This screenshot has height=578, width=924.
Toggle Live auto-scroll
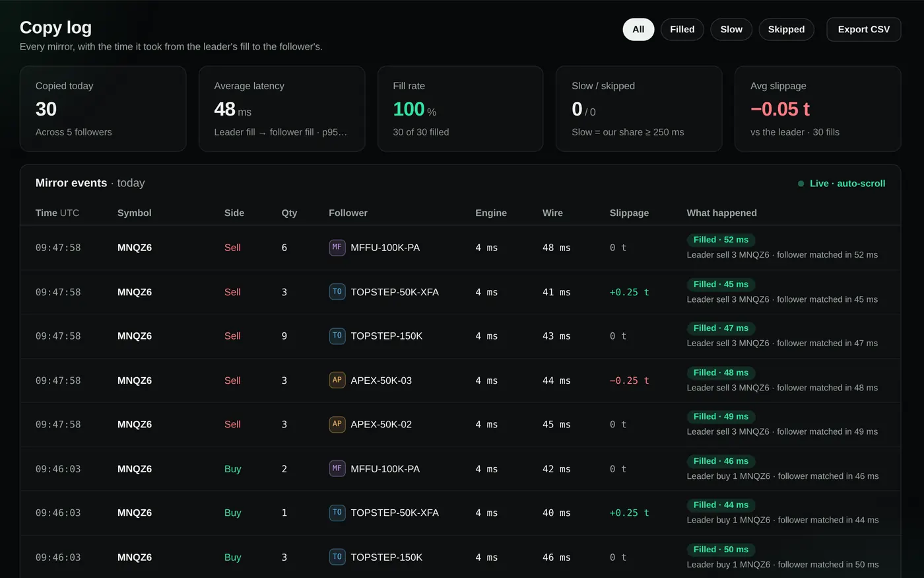click(x=841, y=184)
